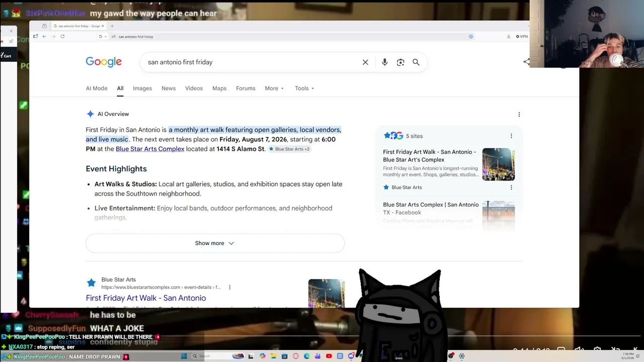Open First Friday Art Walk - San Antonio result
This screenshot has width=644, height=362.
(146, 298)
